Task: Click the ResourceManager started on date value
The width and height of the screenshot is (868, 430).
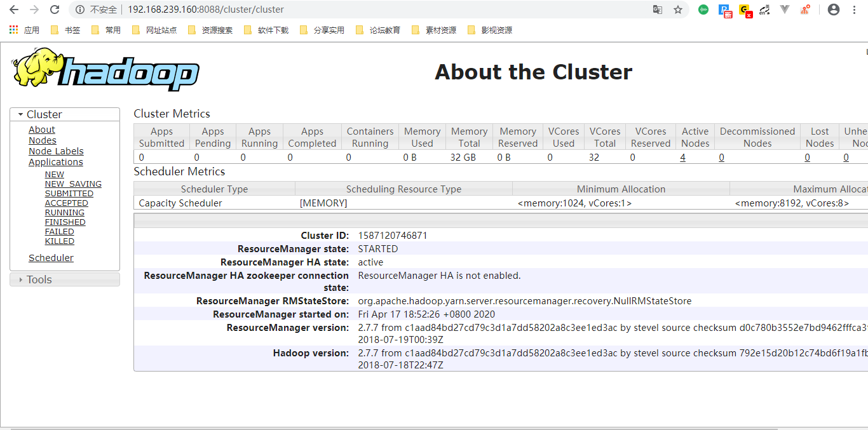Action: (426, 314)
